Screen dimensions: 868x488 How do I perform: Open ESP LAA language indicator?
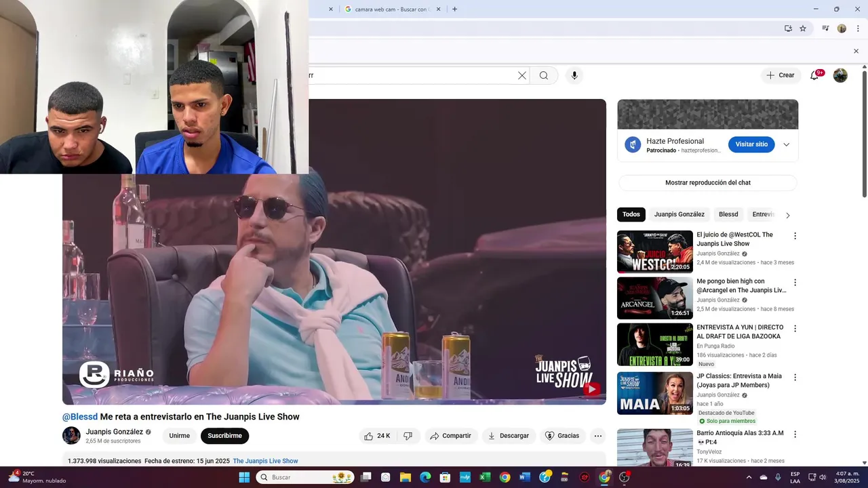tap(795, 477)
